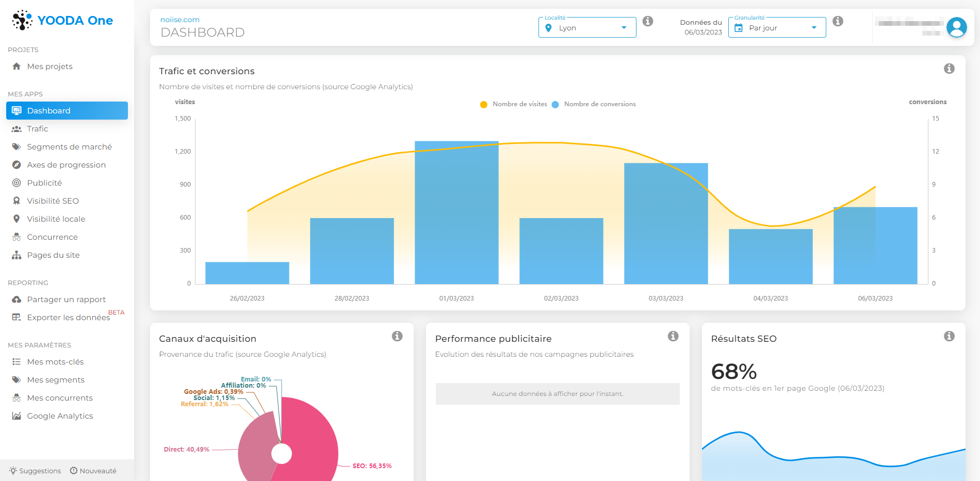
Task: Click Partager un rapport
Action: [67, 300]
